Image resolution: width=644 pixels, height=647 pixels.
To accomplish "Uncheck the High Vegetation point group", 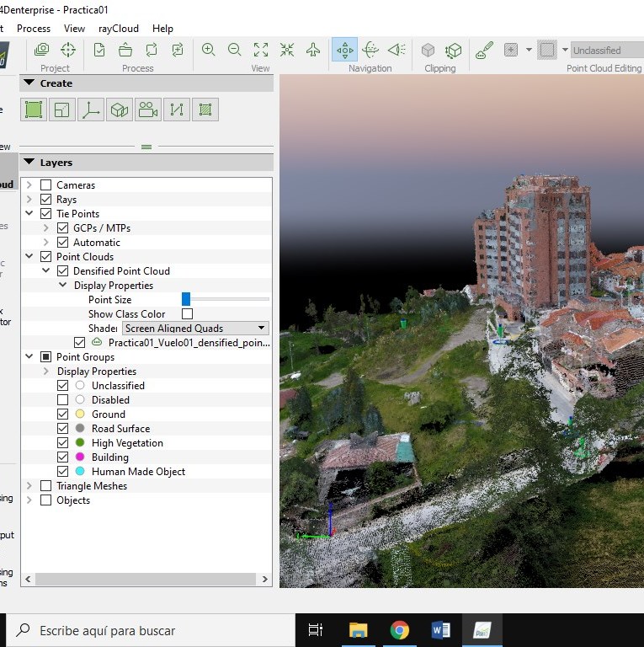I will [63, 443].
